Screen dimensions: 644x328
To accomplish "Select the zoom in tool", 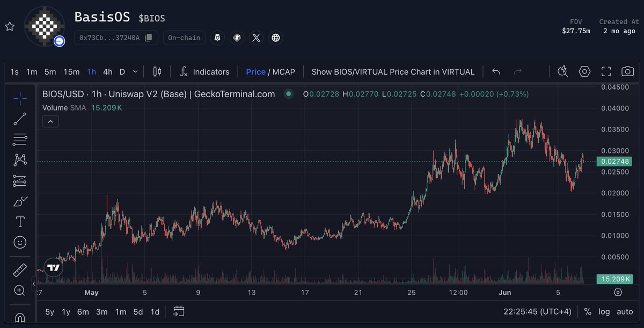I will point(20,291).
